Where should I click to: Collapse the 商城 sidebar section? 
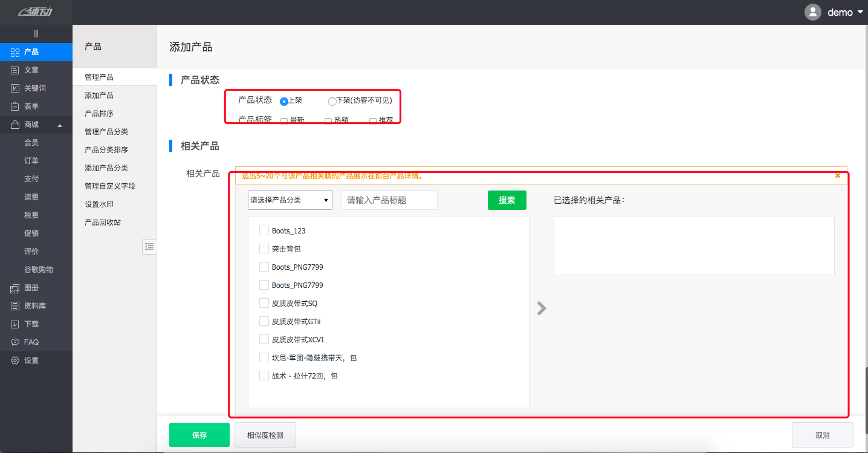(59, 125)
